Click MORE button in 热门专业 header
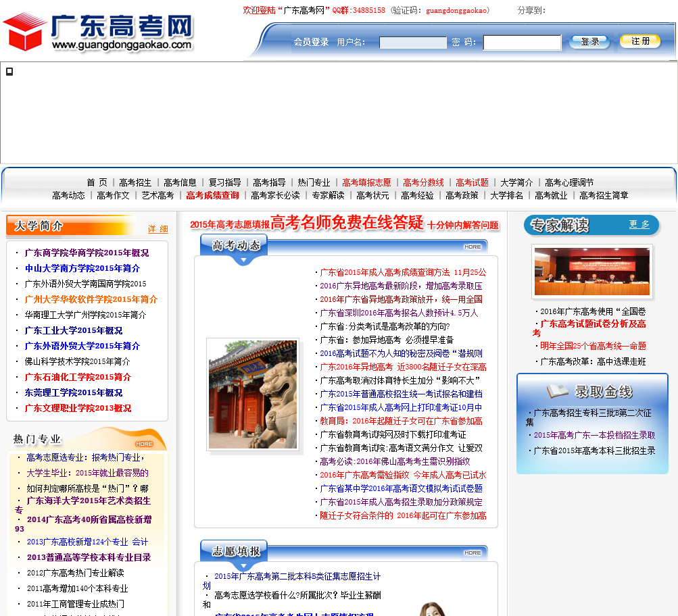Viewport: 678px width, 616px height. click(144, 444)
